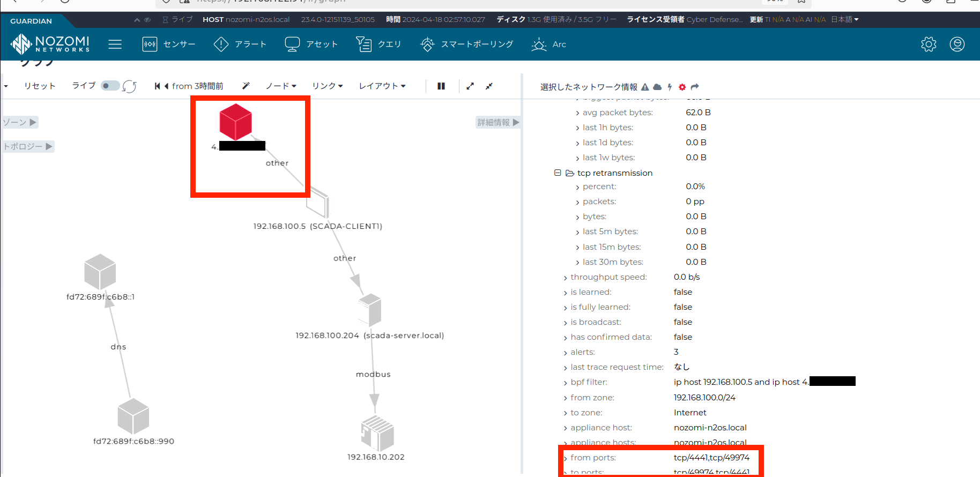The image size is (980, 477).
Task: Click the cloud icon in info panel header
Action: [x=657, y=87]
